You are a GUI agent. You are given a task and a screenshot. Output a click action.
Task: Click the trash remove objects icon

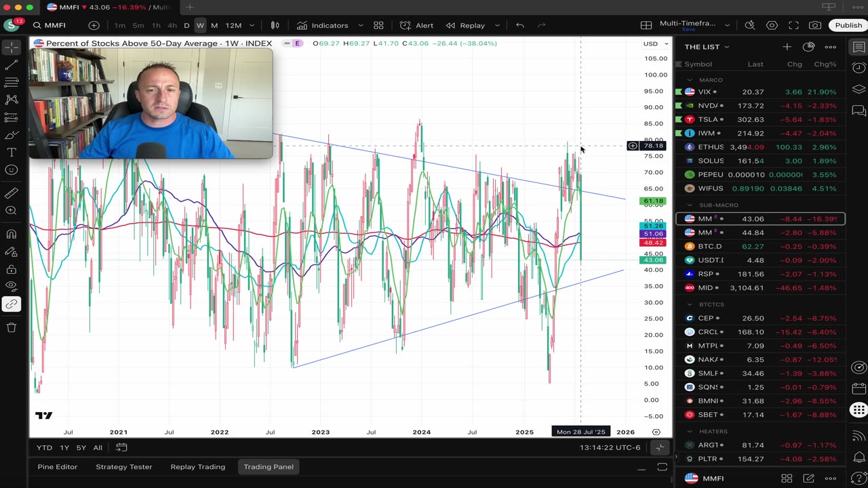pos(12,327)
